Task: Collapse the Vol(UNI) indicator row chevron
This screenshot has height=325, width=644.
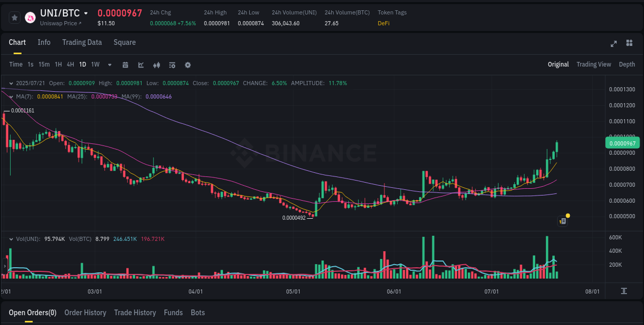Action: 10,239
